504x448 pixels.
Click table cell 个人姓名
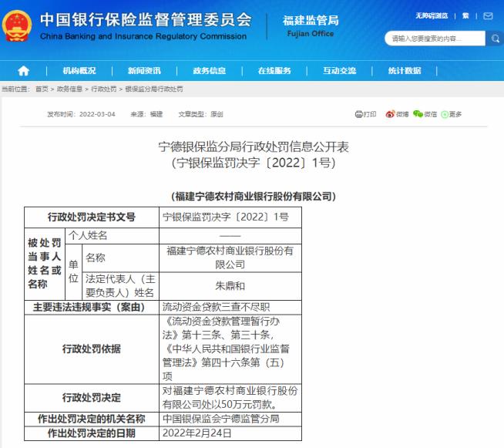coord(112,235)
